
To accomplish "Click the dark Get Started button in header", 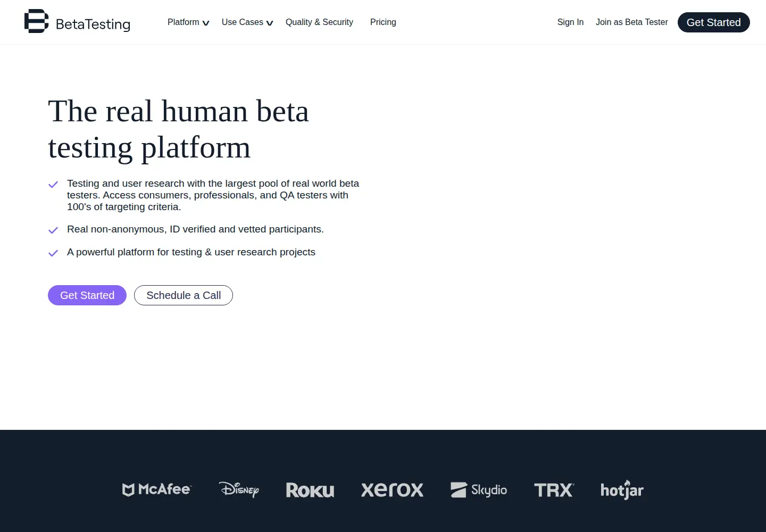I will pyautogui.click(x=713, y=22).
